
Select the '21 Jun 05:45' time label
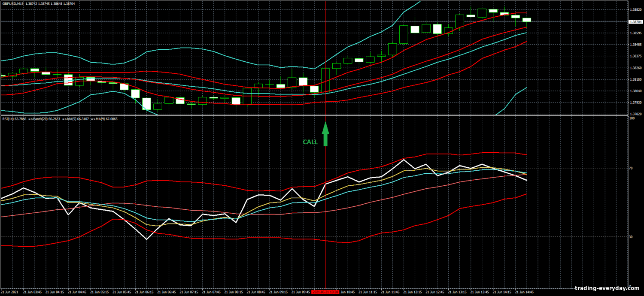click(122, 292)
